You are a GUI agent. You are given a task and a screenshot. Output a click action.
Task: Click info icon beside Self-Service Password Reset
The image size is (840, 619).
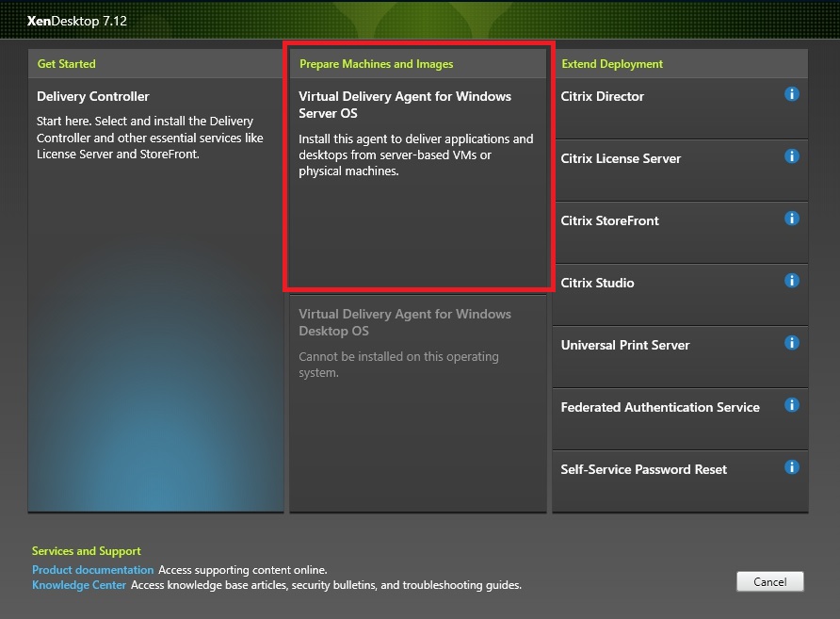[792, 467]
